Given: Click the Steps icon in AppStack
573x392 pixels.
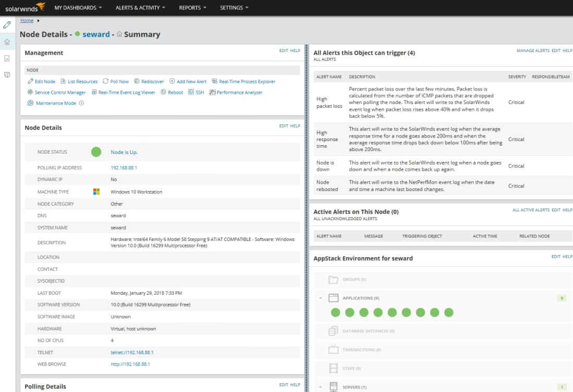Looking at the screenshot, I should 333,368.
